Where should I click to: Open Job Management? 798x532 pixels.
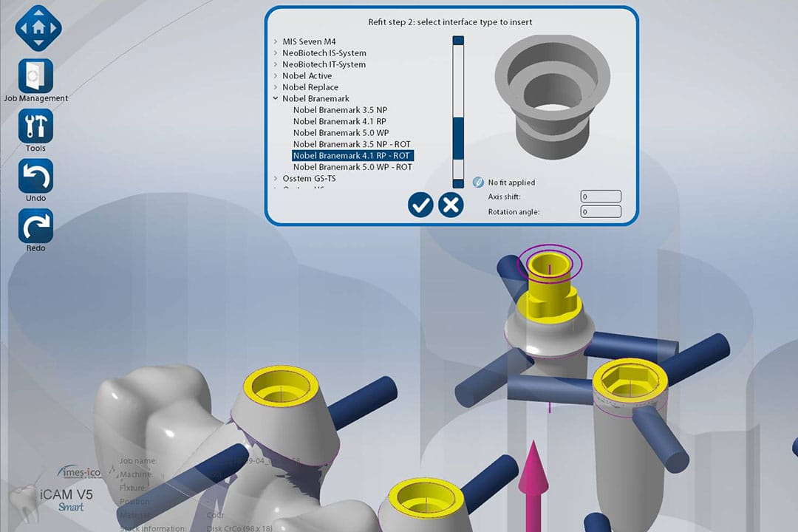tap(35, 76)
